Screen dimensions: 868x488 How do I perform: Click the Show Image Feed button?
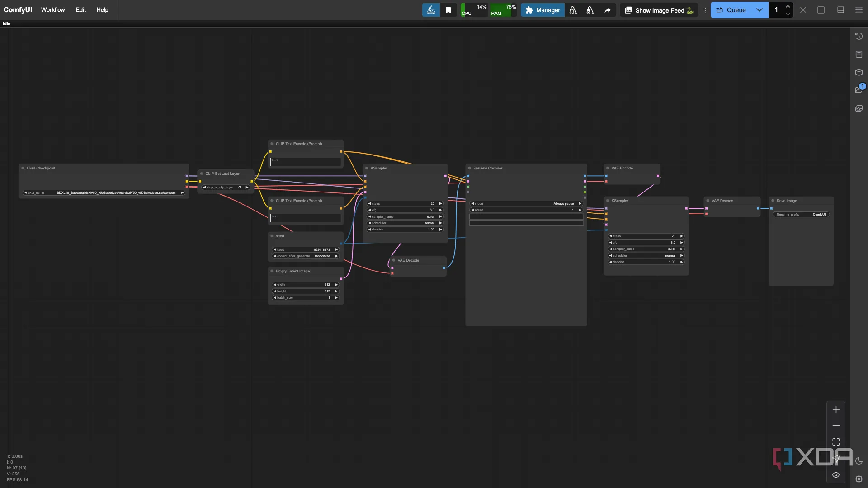(x=659, y=10)
